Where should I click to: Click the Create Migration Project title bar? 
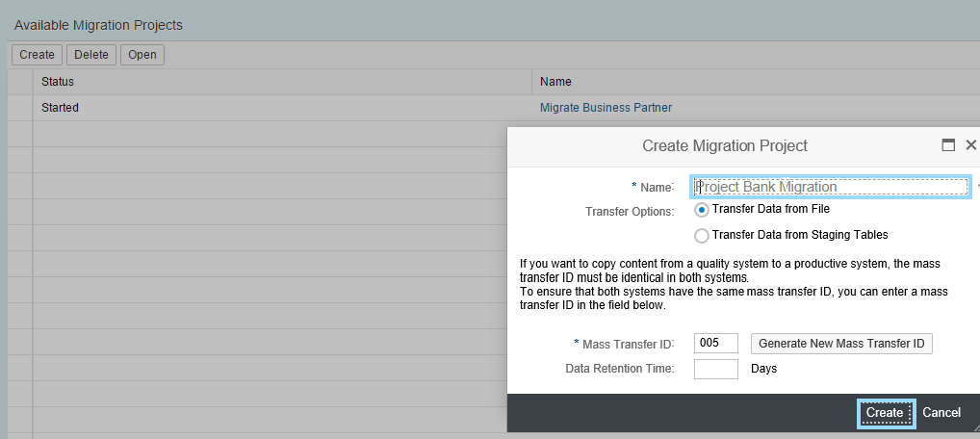coord(724,145)
